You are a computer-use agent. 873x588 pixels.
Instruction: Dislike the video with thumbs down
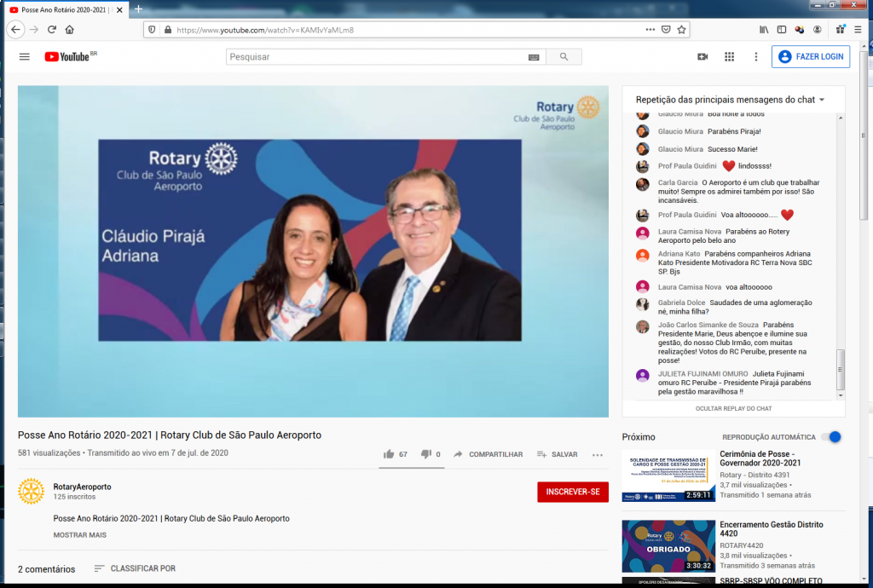(x=426, y=454)
